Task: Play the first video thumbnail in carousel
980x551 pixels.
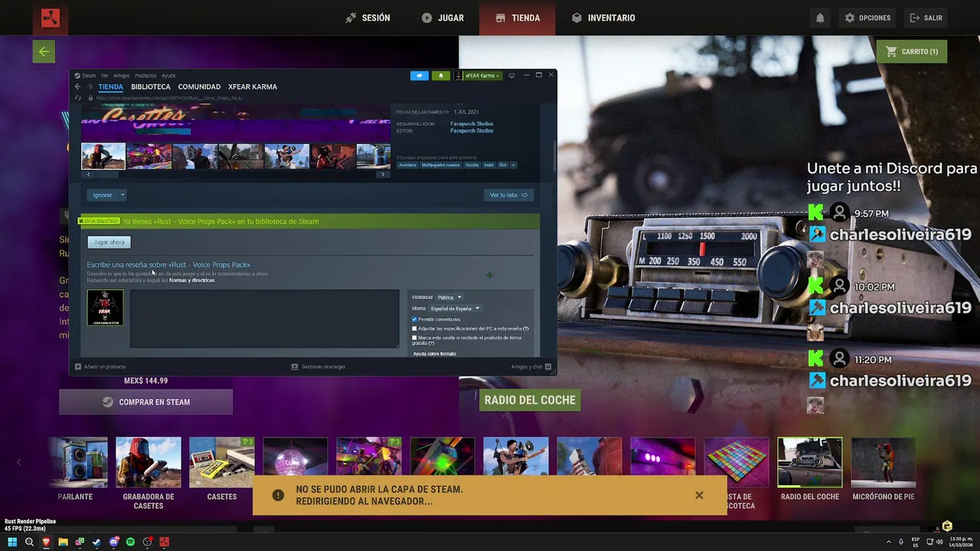Action: click(x=103, y=156)
